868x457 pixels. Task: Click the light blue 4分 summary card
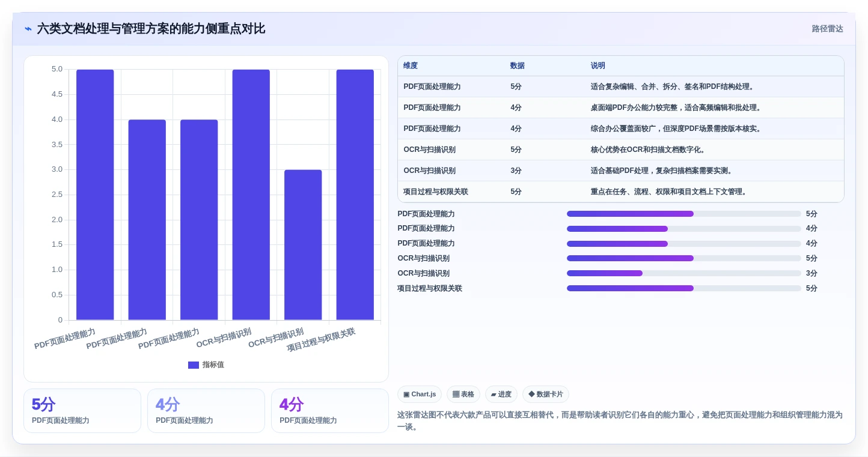[206, 411]
